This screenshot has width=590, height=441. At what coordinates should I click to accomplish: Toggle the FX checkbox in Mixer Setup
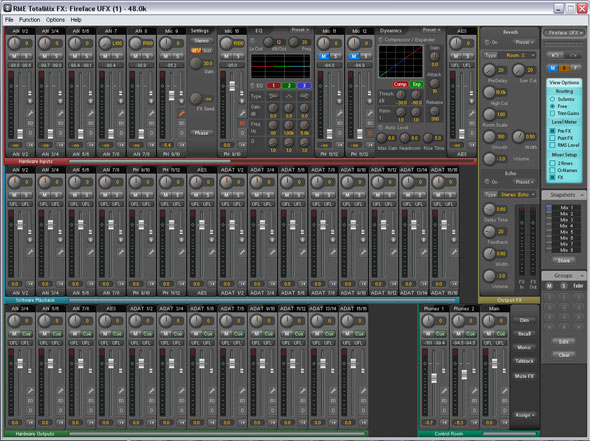click(552, 177)
